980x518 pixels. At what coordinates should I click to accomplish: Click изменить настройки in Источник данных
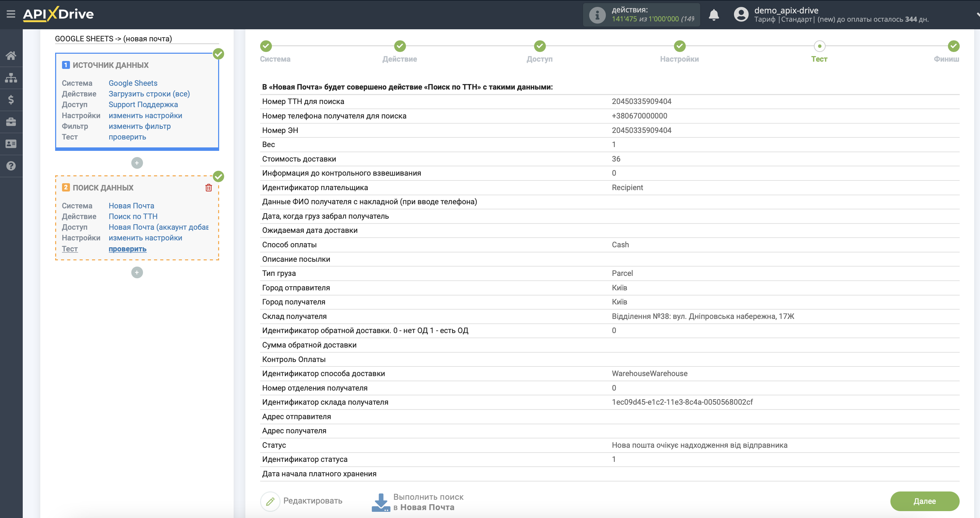145,115
